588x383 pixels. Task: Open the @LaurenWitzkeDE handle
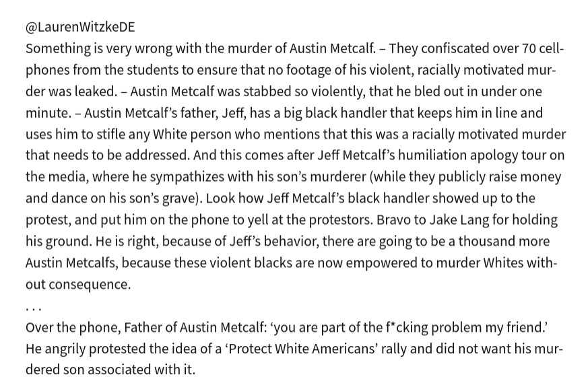coord(80,28)
